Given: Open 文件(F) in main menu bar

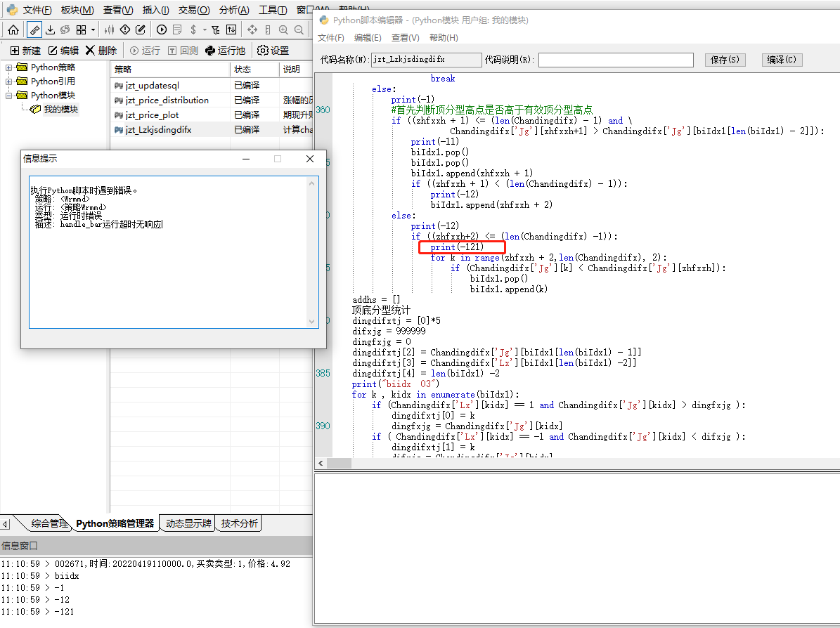Looking at the screenshot, I should [x=37, y=10].
